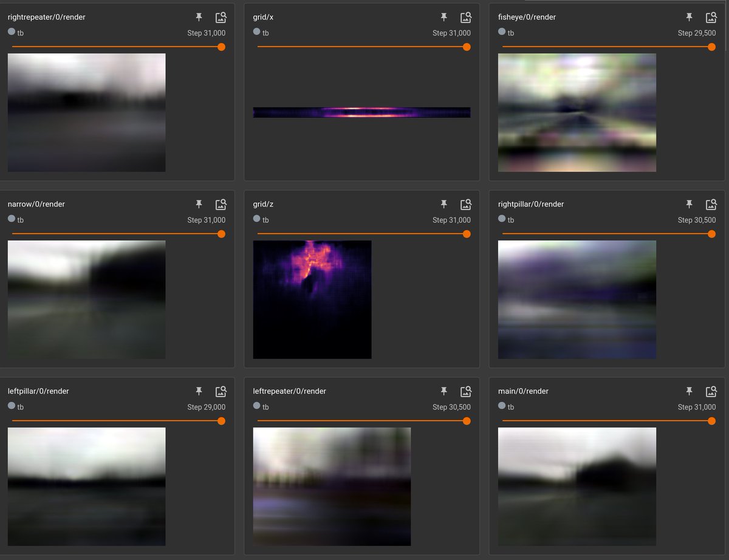Click the 'Step 30,500' label on leftrepeater card
The height and width of the screenshot is (560, 729).
point(451,407)
